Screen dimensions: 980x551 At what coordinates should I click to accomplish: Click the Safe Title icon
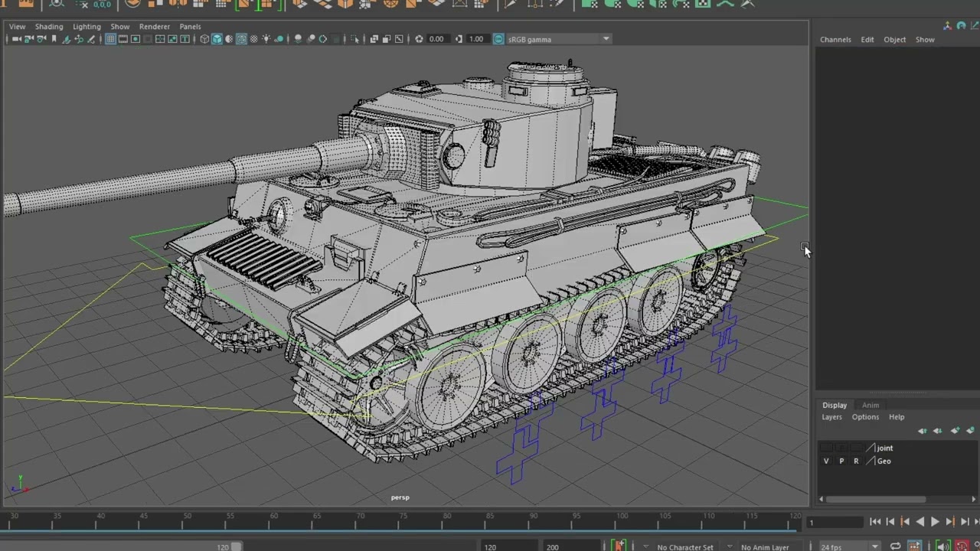tap(185, 39)
